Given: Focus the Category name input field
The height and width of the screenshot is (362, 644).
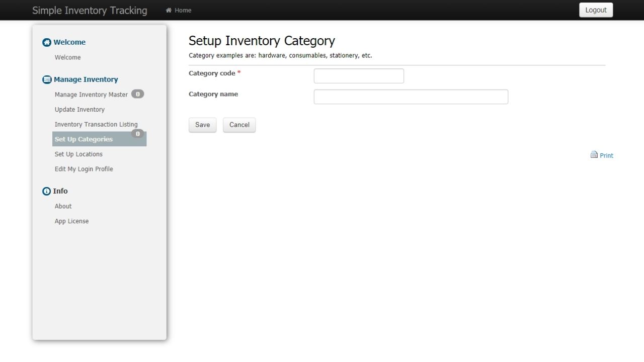Looking at the screenshot, I should pyautogui.click(x=411, y=97).
